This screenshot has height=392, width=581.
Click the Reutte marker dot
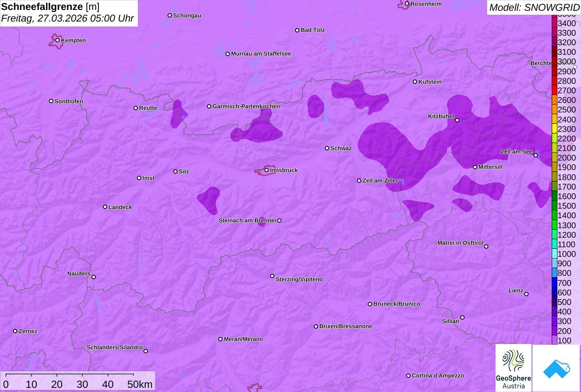[x=136, y=108]
